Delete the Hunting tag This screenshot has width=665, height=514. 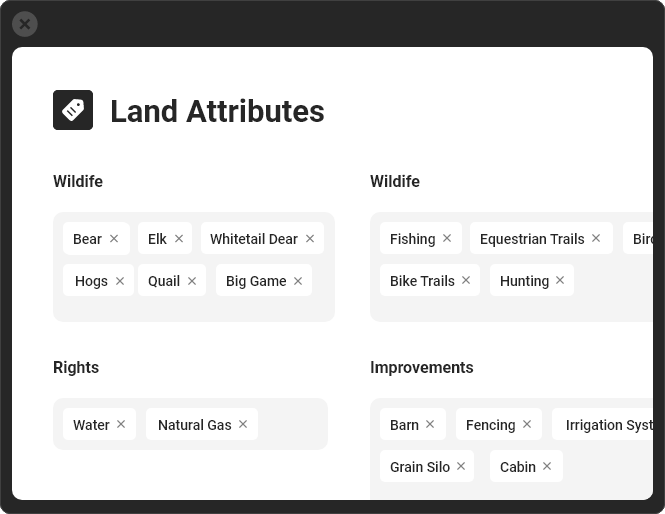560,280
